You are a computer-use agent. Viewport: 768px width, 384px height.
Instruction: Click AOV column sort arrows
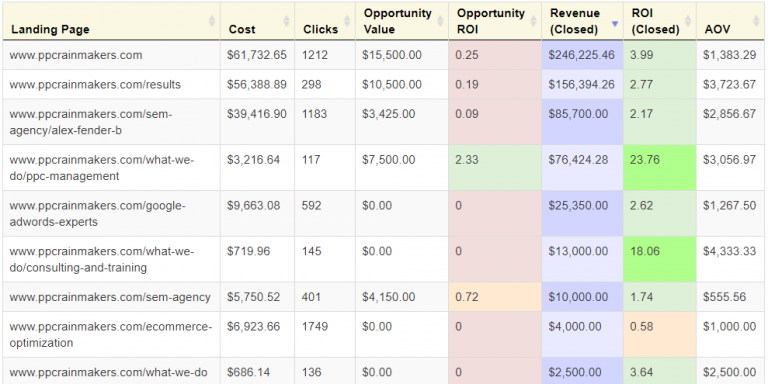[758, 21]
